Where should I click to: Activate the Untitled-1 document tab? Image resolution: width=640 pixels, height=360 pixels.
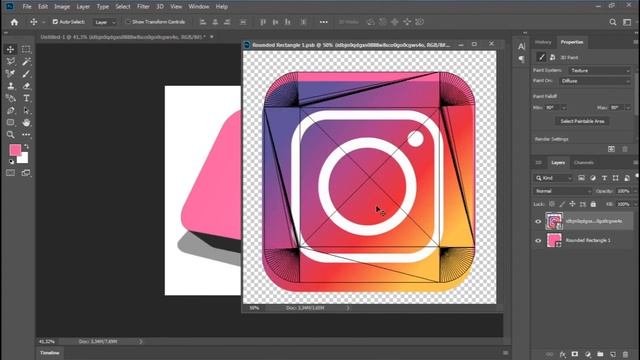[x=122, y=37]
